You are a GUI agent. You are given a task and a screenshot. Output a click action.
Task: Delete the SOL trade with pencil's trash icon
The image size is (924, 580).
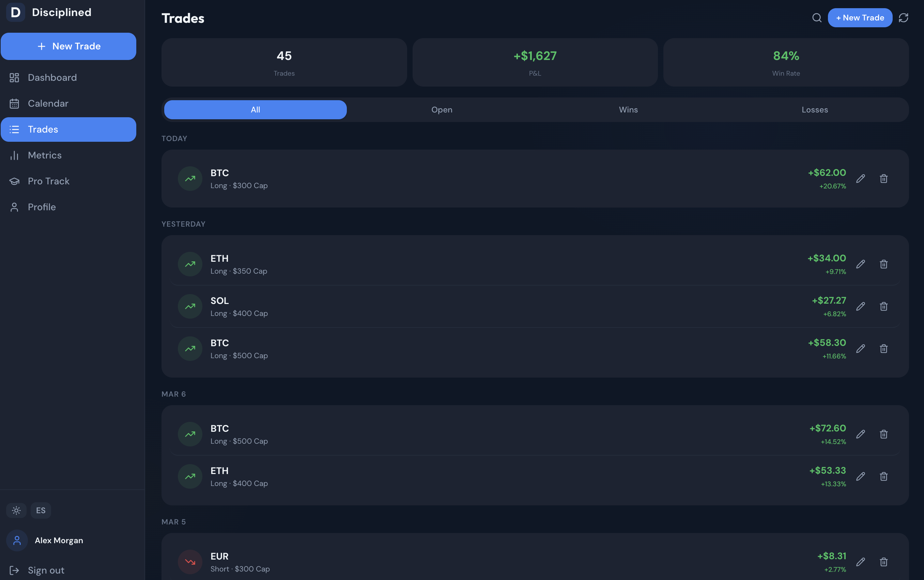pyautogui.click(x=884, y=306)
